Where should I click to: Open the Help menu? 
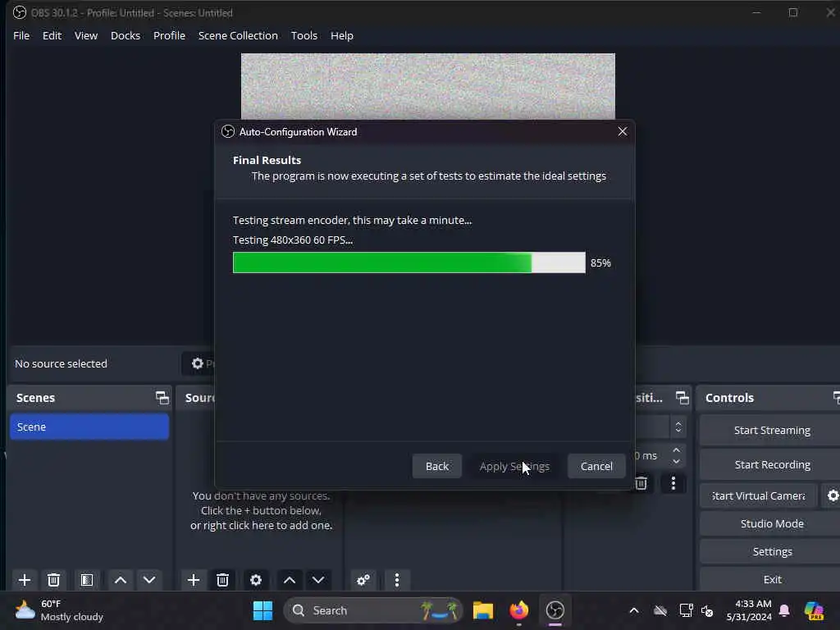click(x=342, y=35)
